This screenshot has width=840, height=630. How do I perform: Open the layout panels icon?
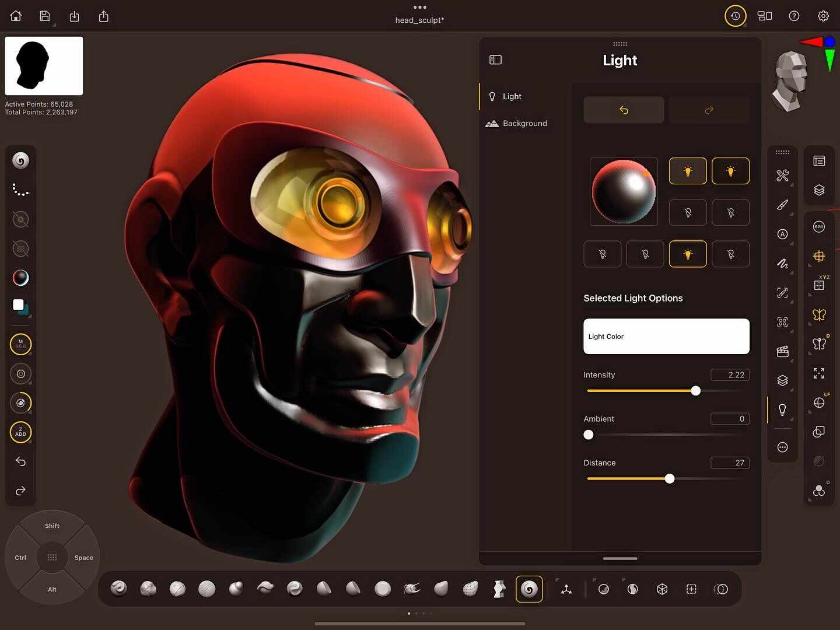point(765,16)
